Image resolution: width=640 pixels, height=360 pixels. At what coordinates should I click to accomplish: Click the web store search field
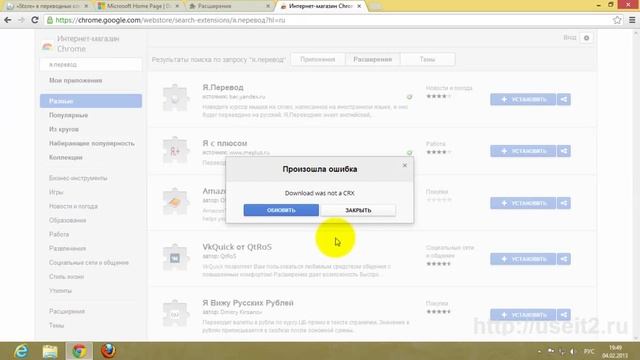[x=91, y=64]
